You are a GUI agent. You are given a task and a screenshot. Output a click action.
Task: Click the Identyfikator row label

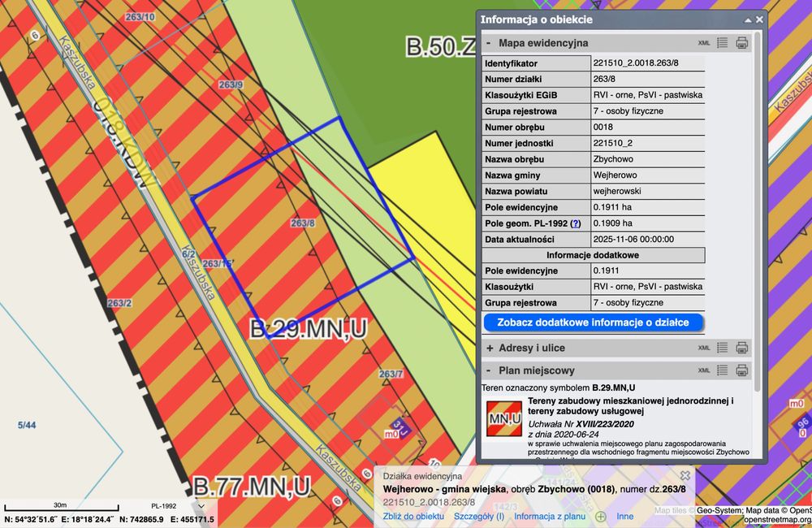(x=511, y=63)
